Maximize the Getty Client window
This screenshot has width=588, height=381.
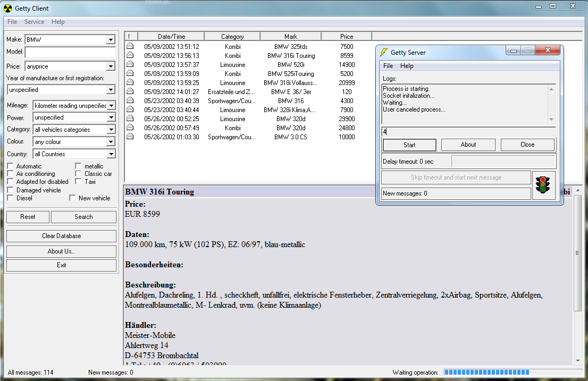(553, 6)
